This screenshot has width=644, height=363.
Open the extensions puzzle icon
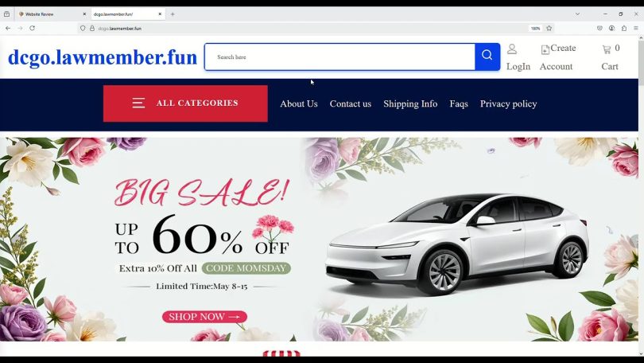pyautogui.click(x=624, y=29)
